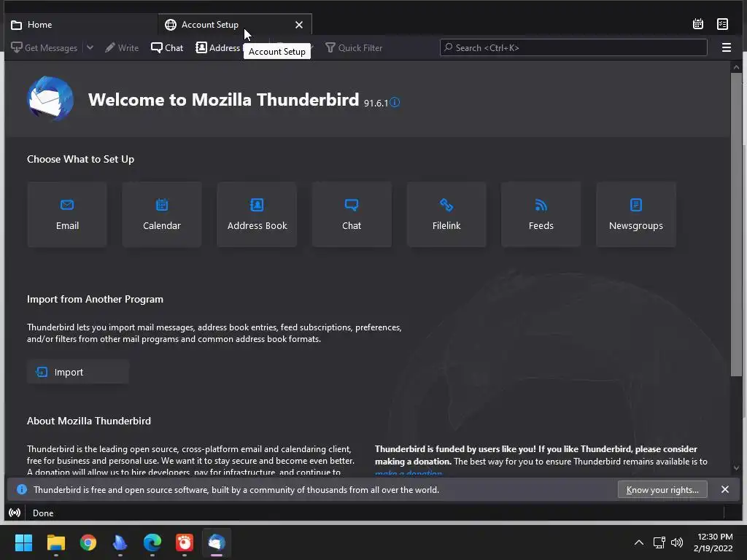Click Write in the toolbar
Viewport: 747px width, 560px height.
pos(122,47)
